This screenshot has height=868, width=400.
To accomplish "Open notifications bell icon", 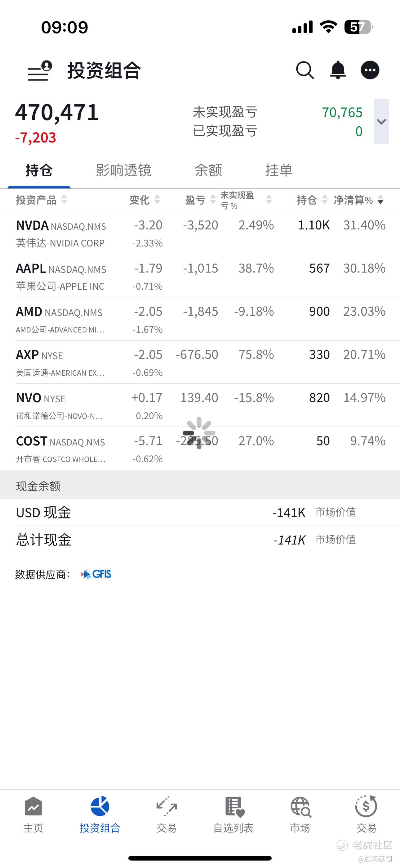I will point(338,70).
